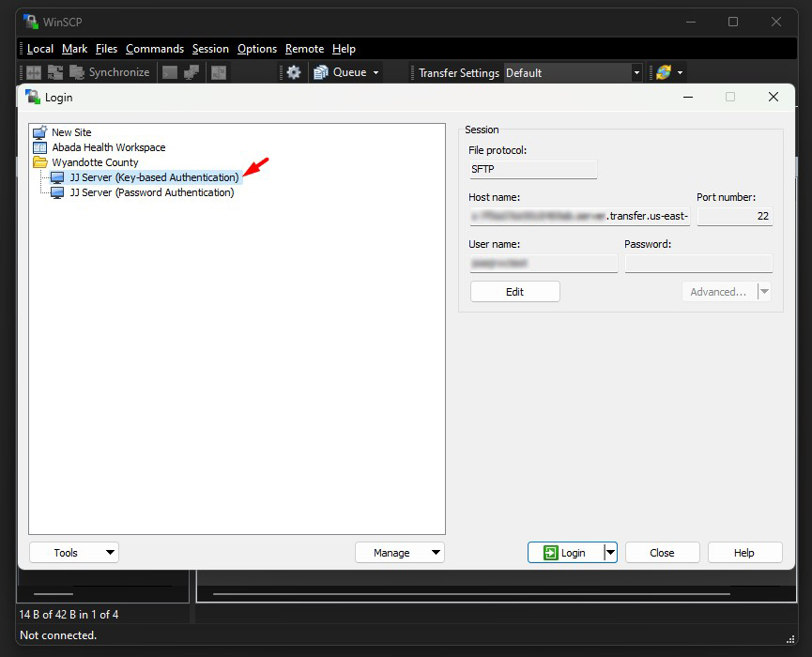Select JJ Server (Key-based Authentication) site
The width and height of the screenshot is (812, 657).
(x=154, y=177)
